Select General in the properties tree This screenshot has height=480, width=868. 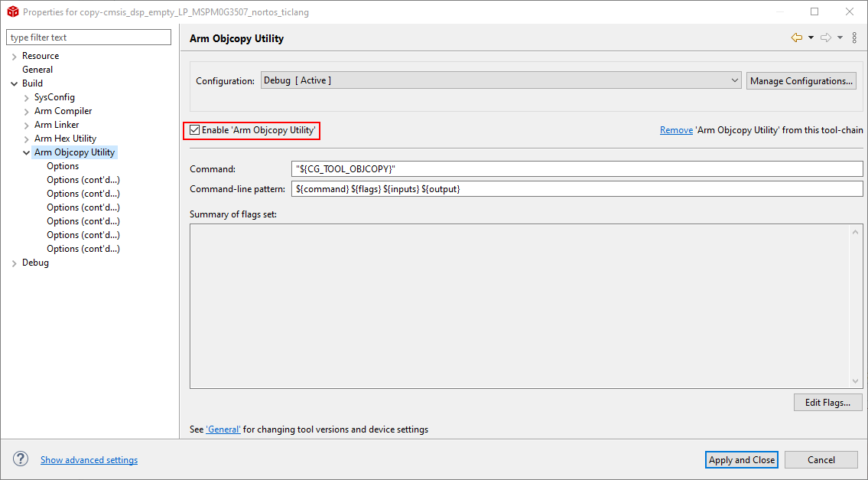(x=37, y=70)
